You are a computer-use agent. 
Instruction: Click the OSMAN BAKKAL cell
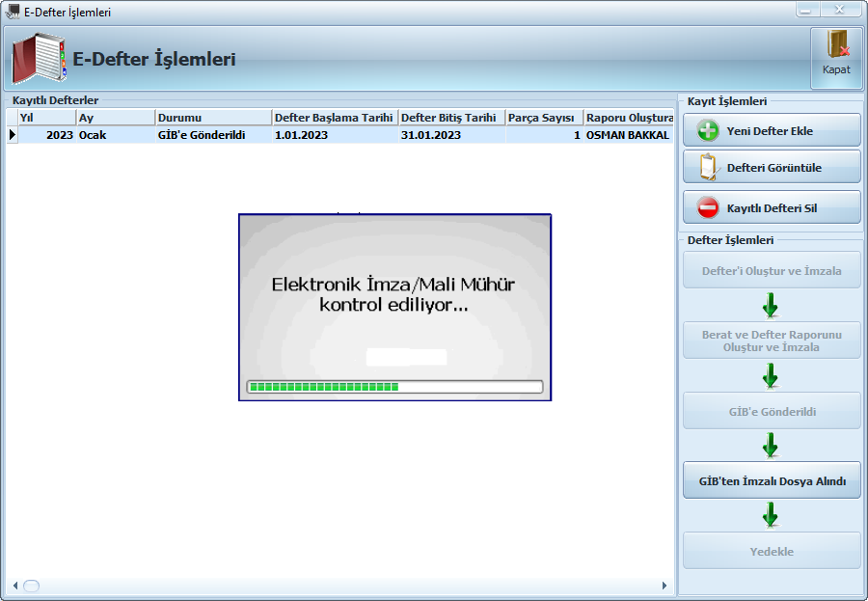pyautogui.click(x=629, y=135)
